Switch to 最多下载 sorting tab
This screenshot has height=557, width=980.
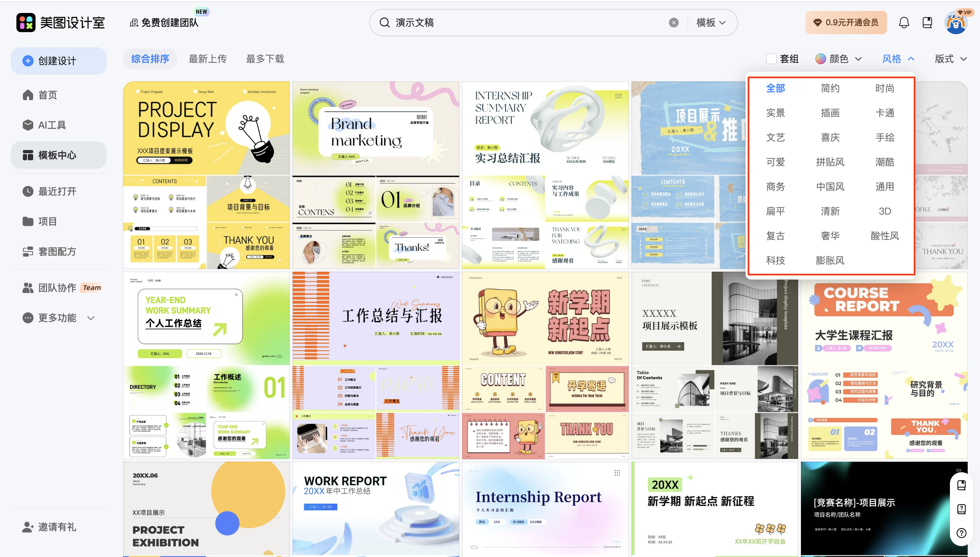[265, 59]
